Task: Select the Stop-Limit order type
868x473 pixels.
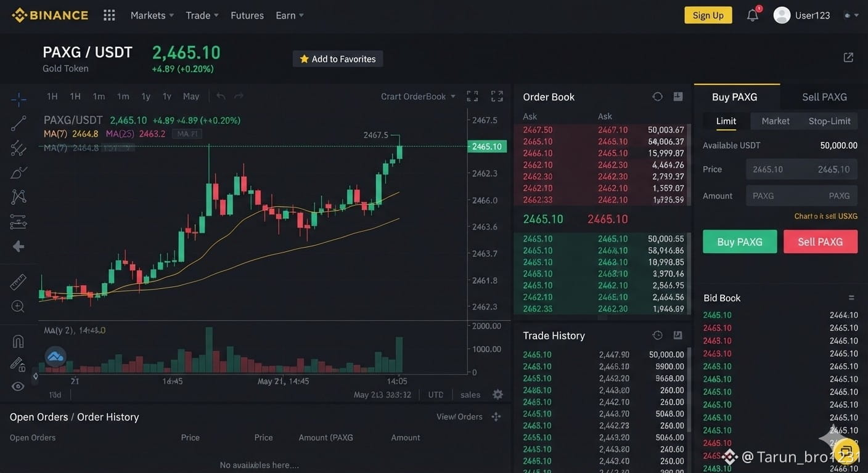Action: coord(829,121)
